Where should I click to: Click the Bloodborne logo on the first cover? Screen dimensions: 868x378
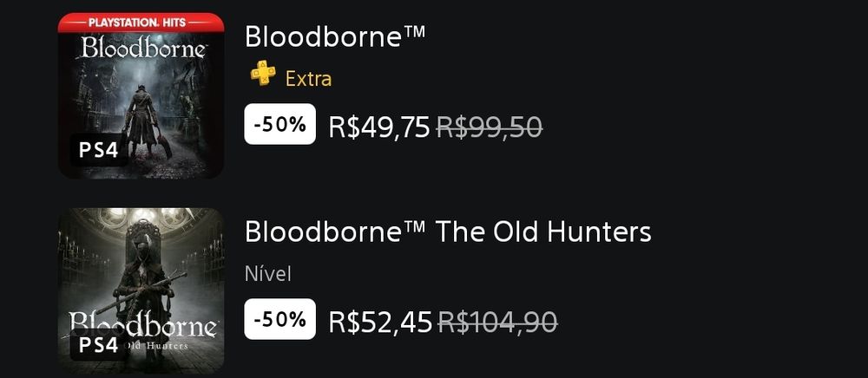[141, 49]
